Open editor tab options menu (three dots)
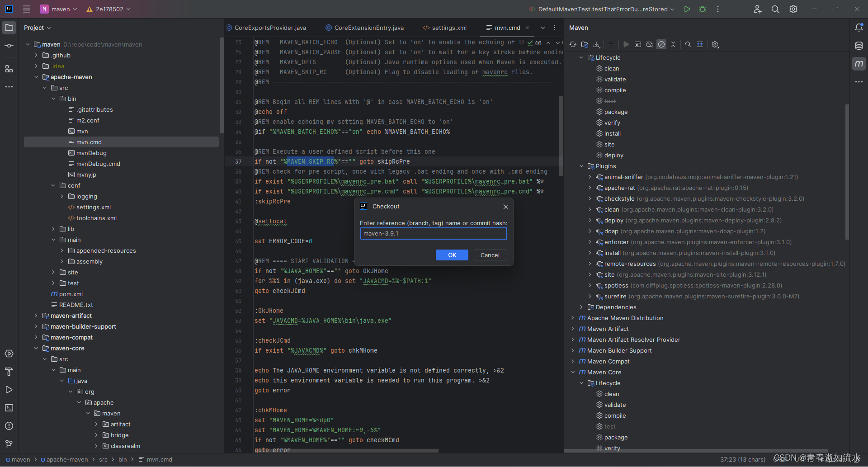The height and width of the screenshot is (467, 868). coord(555,28)
